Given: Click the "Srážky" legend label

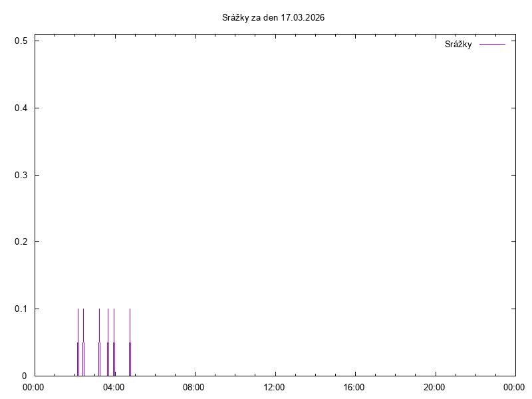Looking at the screenshot, I should tap(458, 45).
